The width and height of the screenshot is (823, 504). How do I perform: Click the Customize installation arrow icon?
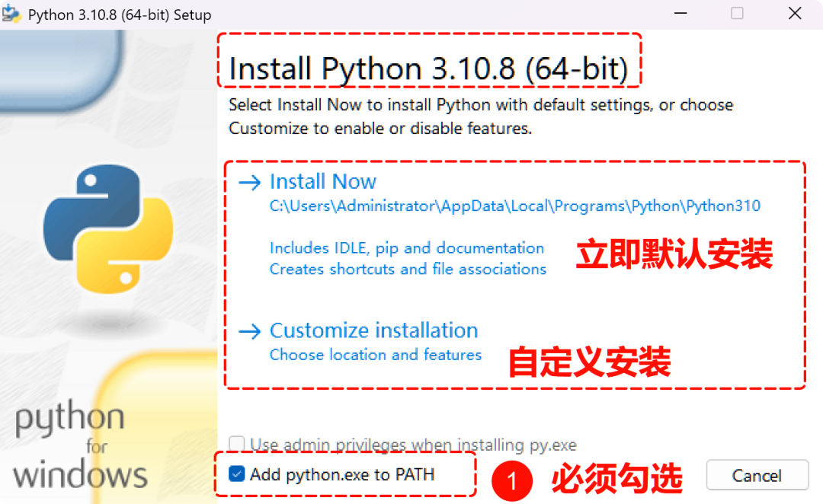[250, 331]
